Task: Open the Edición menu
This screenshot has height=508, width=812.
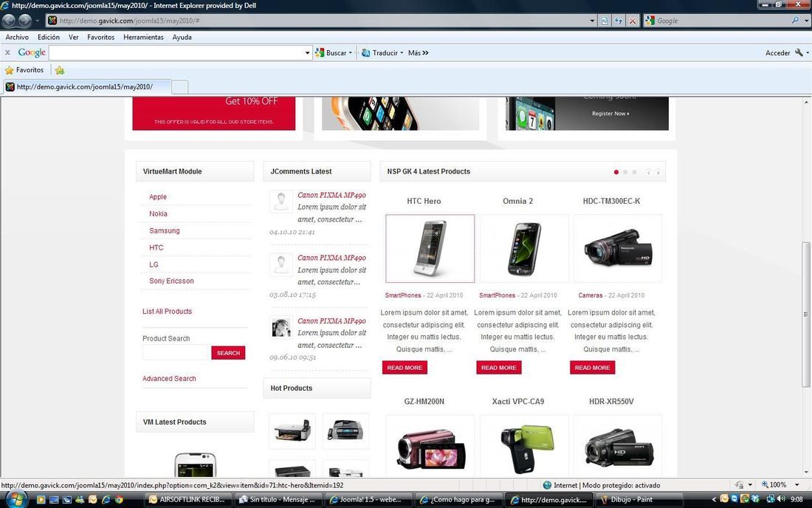Action: coord(49,37)
